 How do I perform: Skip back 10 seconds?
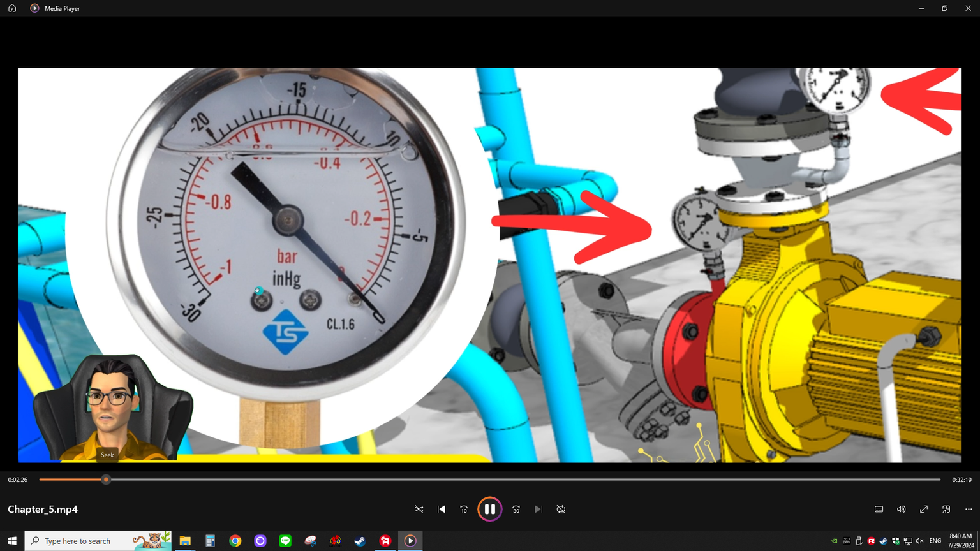pos(464,510)
